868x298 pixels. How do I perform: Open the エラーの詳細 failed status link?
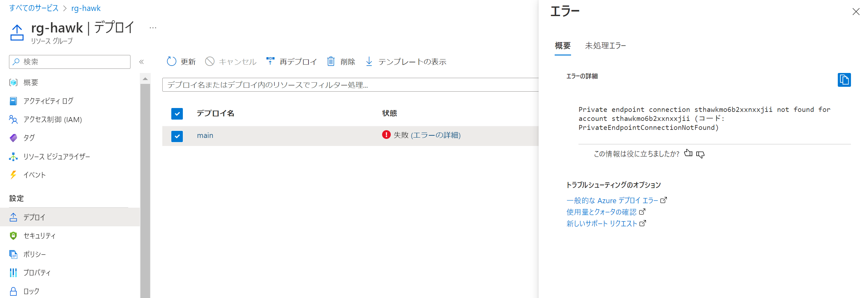point(436,135)
